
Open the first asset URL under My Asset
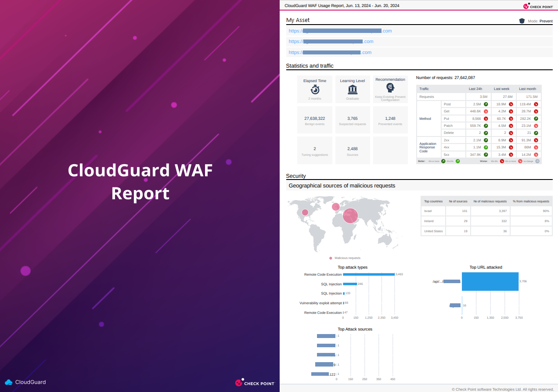pos(340,31)
